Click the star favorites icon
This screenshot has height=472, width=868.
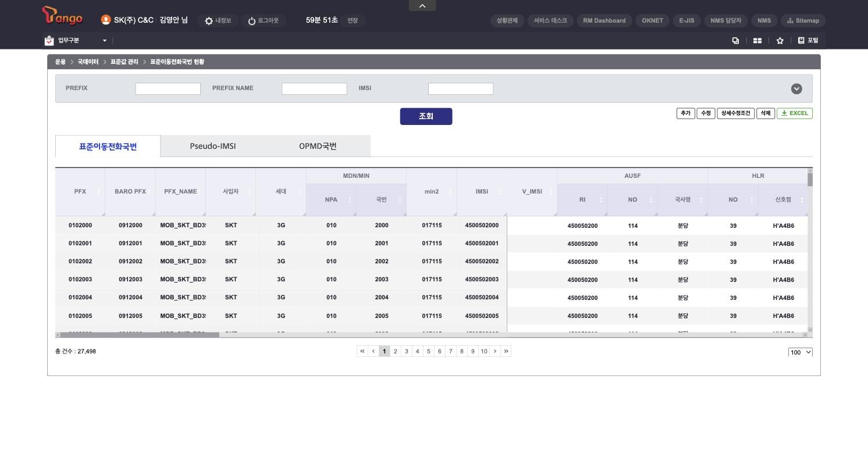click(780, 41)
